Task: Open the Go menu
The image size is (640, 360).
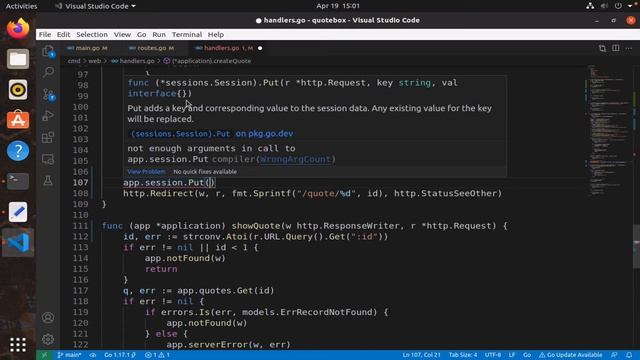Action: pos(141,35)
